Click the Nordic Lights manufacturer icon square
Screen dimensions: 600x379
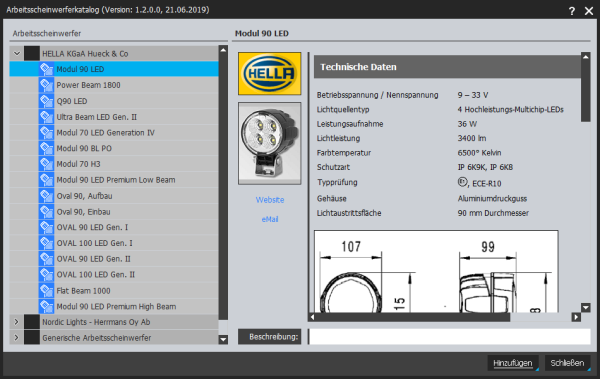[32, 322]
